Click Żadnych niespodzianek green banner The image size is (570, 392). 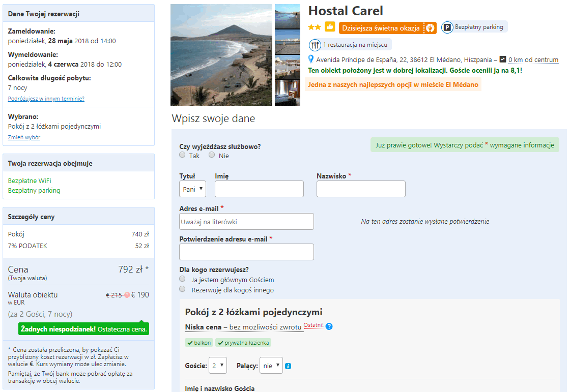(83, 329)
